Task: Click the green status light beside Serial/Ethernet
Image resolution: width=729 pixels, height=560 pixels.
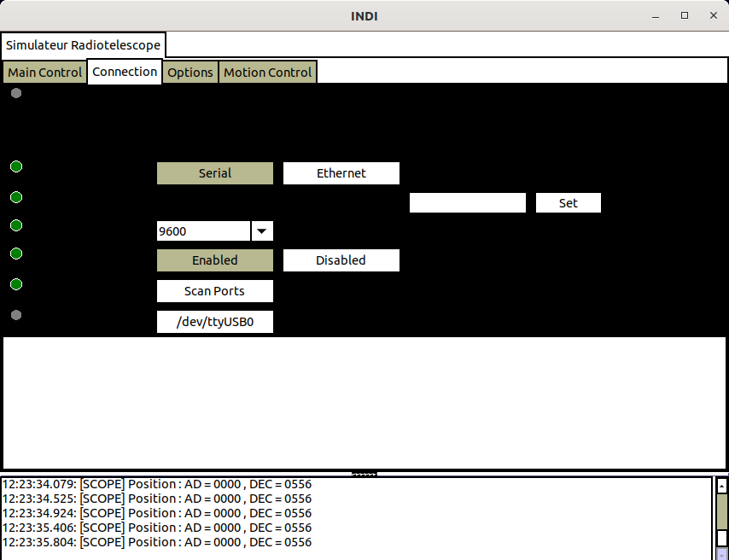Action: 16,166
